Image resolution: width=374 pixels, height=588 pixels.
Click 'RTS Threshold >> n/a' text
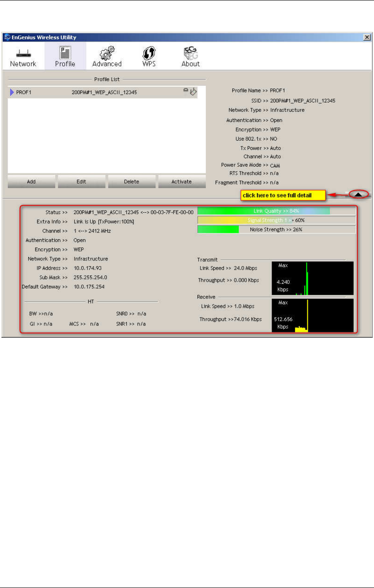[x=254, y=173]
